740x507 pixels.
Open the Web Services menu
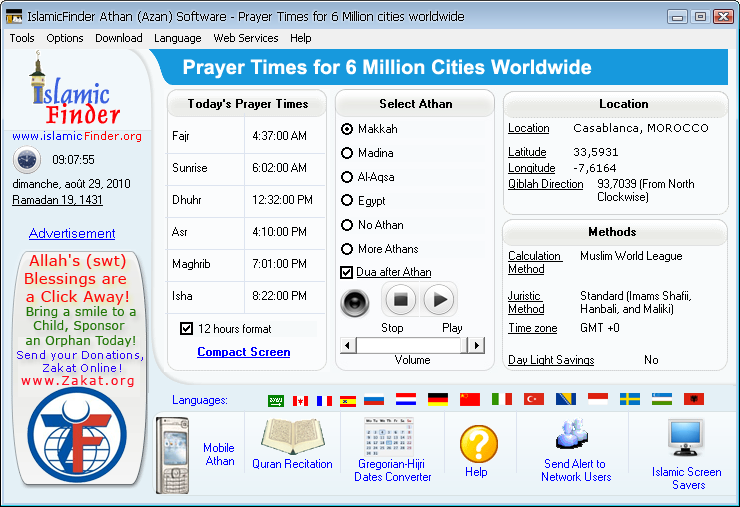[245, 38]
